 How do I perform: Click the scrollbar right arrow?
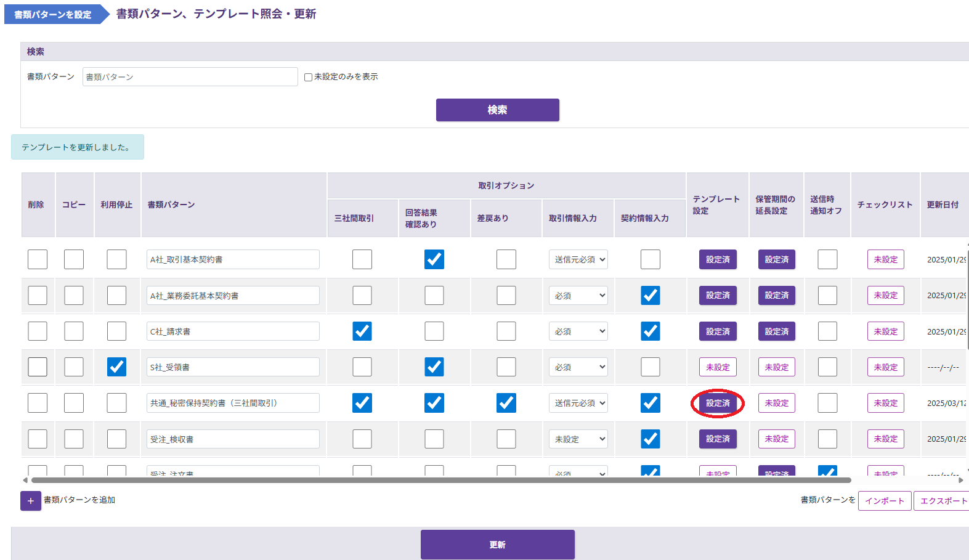960,480
